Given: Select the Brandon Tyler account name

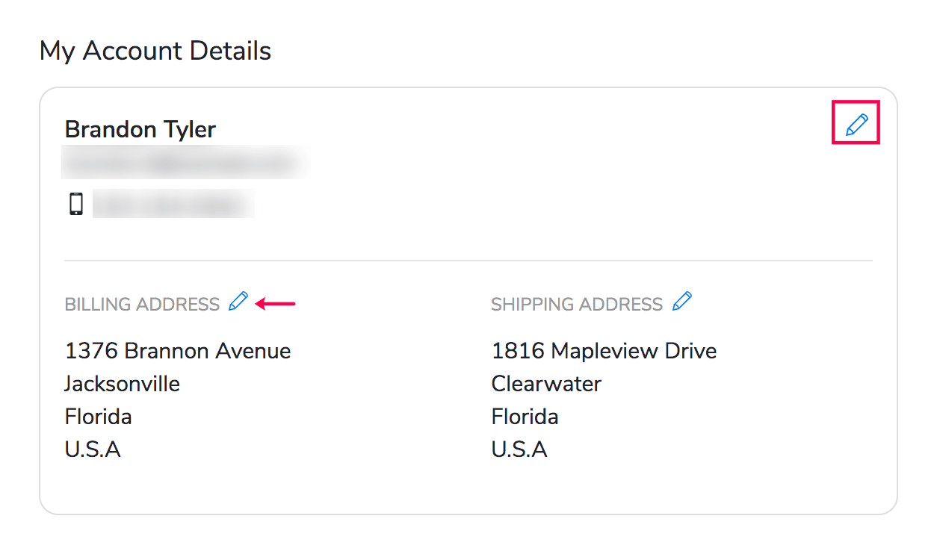Looking at the screenshot, I should click(x=140, y=129).
